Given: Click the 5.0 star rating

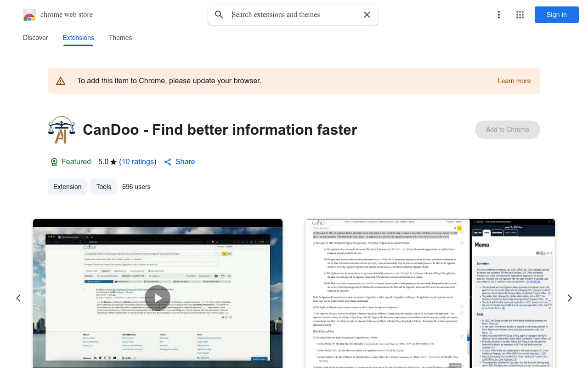Looking at the screenshot, I should [x=107, y=162].
